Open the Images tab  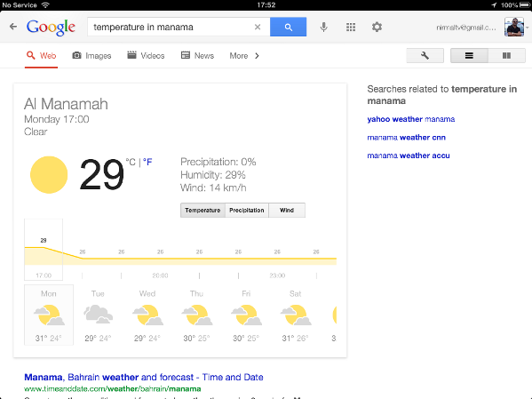click(x=91, y=56)
